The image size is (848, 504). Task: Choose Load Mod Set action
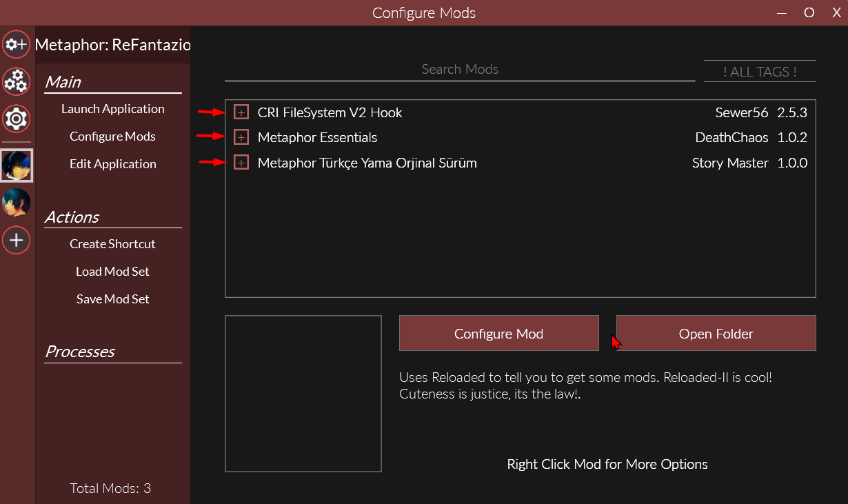coord(113,272)
